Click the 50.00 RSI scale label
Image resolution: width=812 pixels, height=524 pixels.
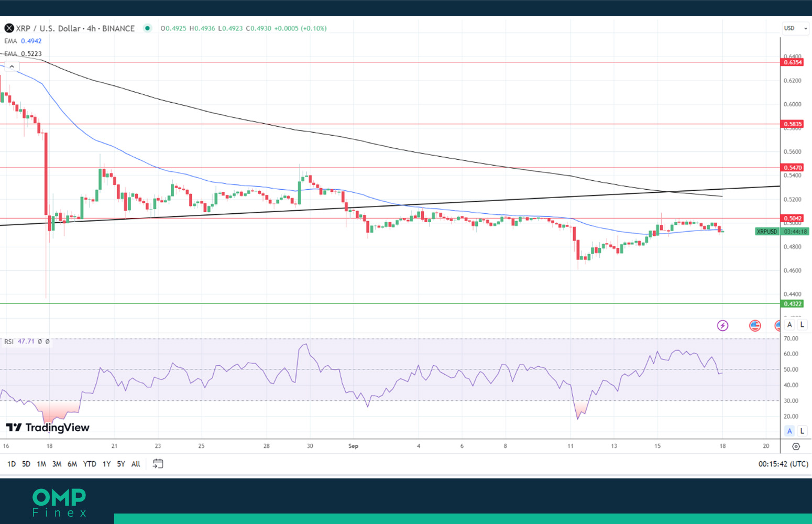coord(791,369)
